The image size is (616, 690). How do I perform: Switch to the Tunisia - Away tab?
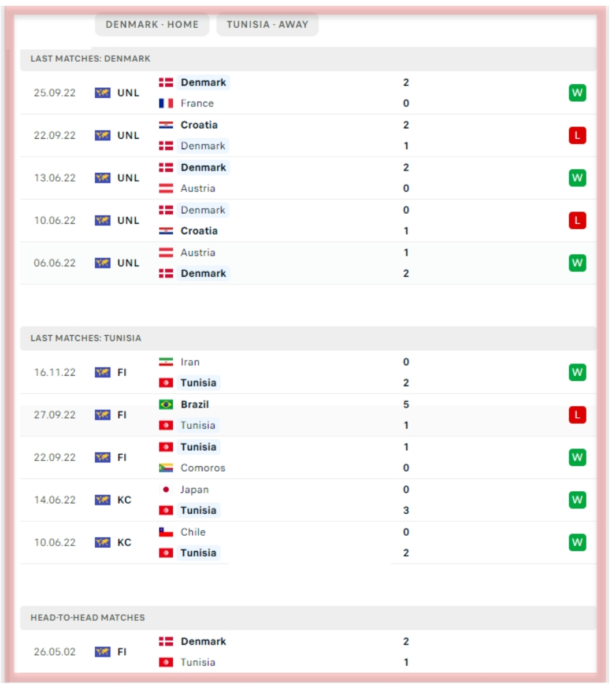267,24
